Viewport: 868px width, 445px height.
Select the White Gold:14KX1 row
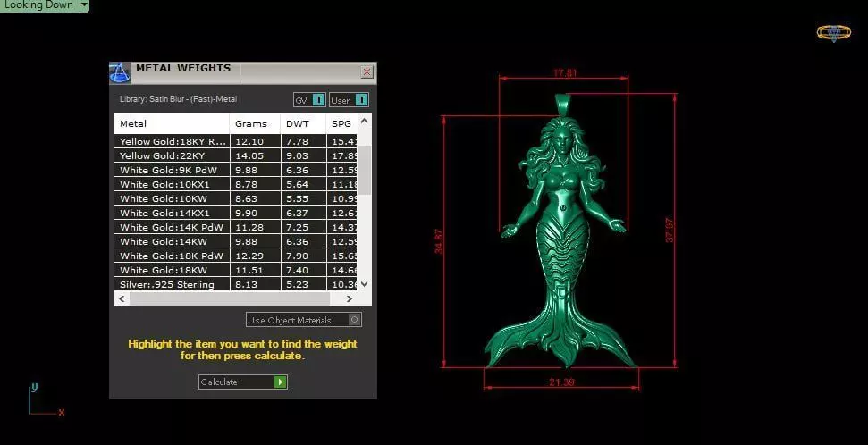(x=236, y=213)
